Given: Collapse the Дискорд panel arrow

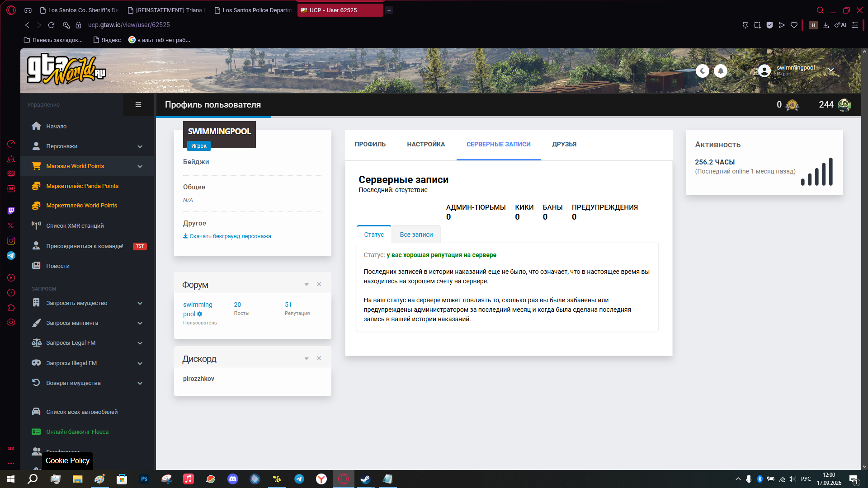Looking at the screenshot, I should pos(307,358).
